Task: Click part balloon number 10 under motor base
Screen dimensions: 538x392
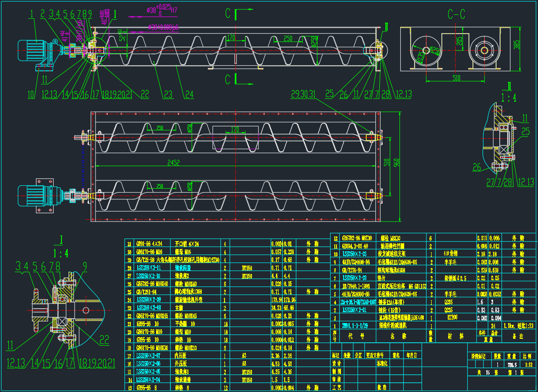Action: coord(31,94)
